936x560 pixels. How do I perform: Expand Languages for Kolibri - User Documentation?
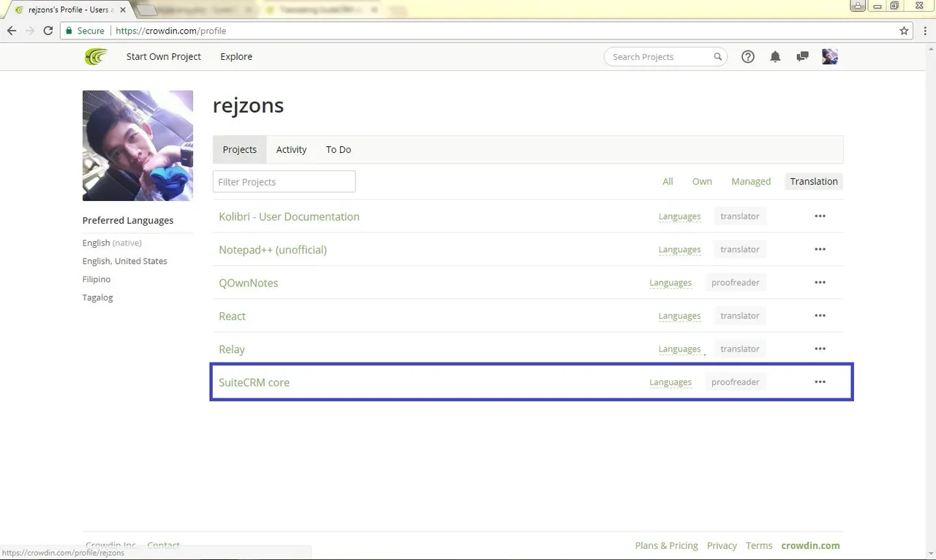point(679,216)
